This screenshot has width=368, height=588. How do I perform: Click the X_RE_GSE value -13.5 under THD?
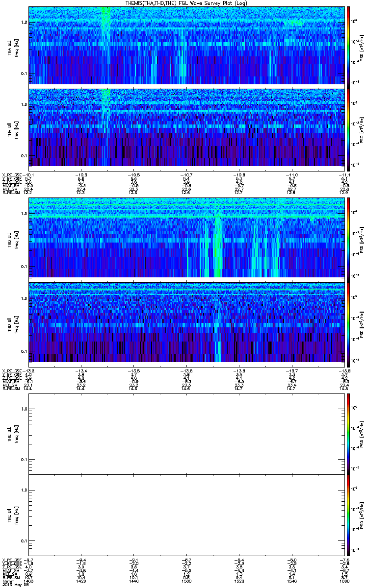pyautogui.click(x=133, y=370)
